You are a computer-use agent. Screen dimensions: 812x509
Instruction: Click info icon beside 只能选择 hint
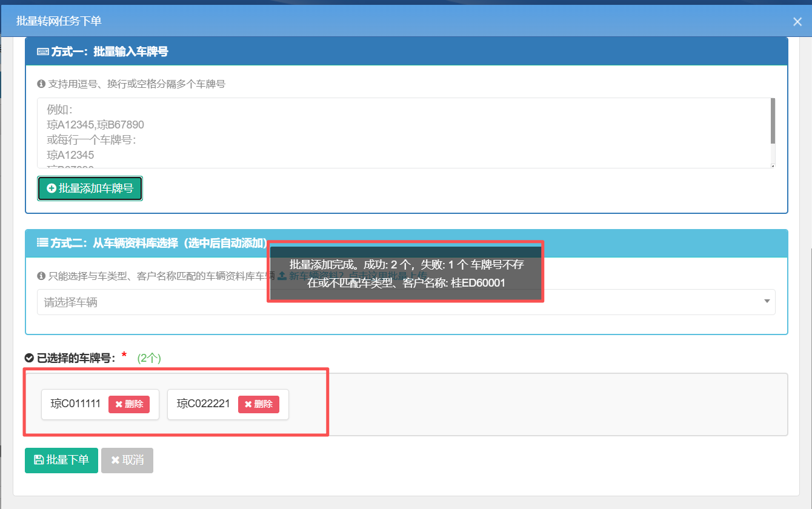click(x=41, y=276)
